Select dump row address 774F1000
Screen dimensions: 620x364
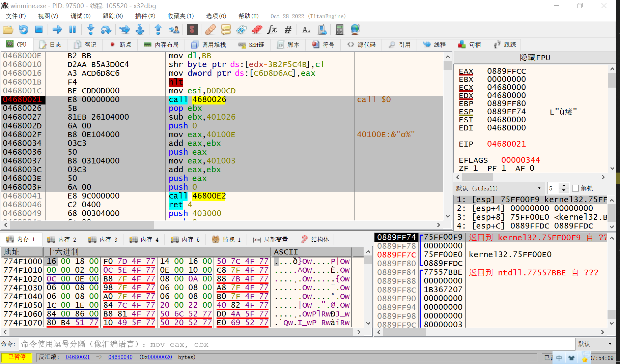(23, 261)
